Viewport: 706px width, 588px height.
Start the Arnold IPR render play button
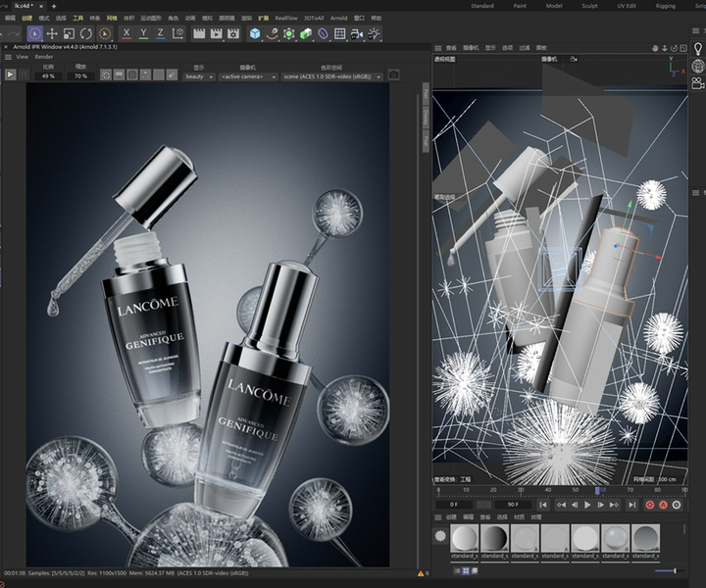10,74
